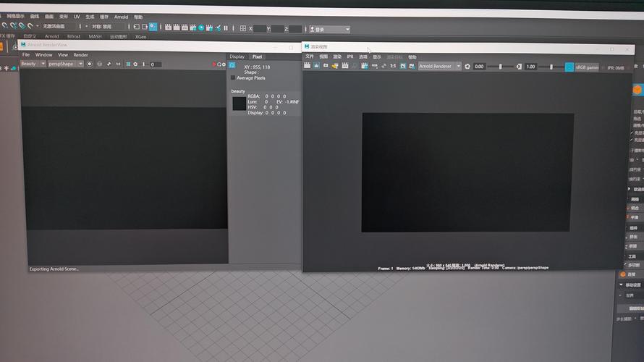Click the gamma icon before 1.00 field
Image resolution: width=644 pixels, height=362 pixels.
click(518, 67)
